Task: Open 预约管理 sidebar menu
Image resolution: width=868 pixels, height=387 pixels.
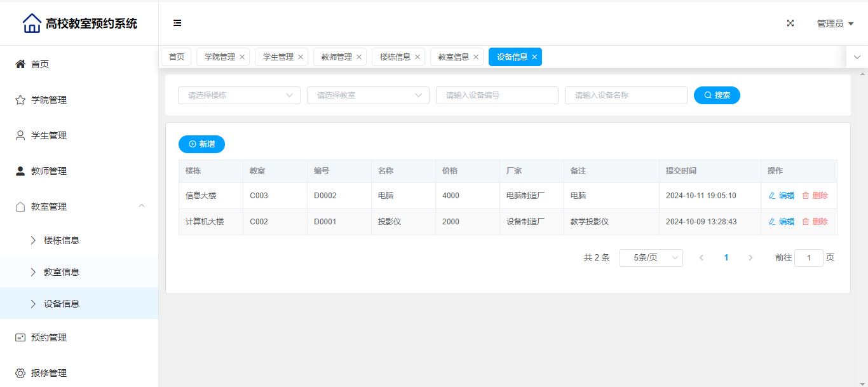Action: pos(49,337)
